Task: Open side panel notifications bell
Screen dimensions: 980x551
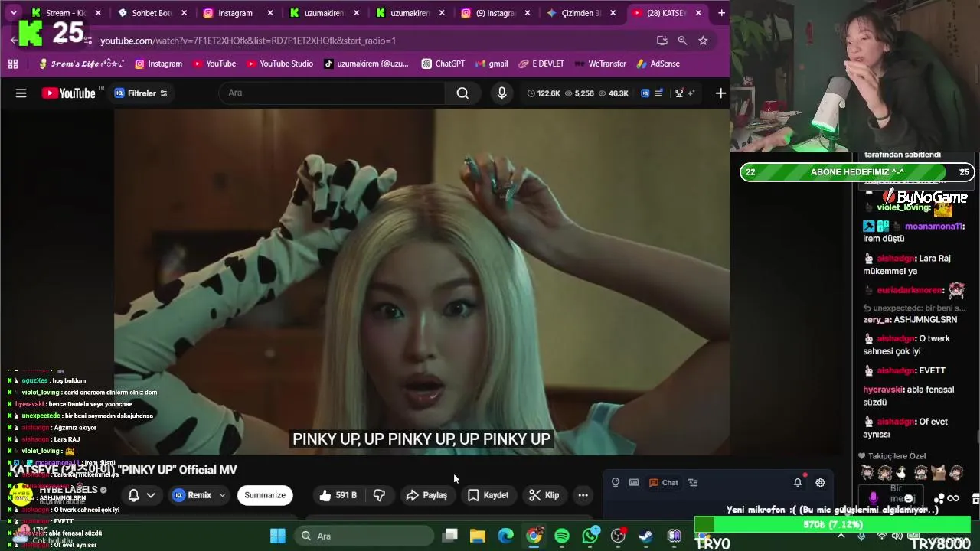Action: [798, 482]
